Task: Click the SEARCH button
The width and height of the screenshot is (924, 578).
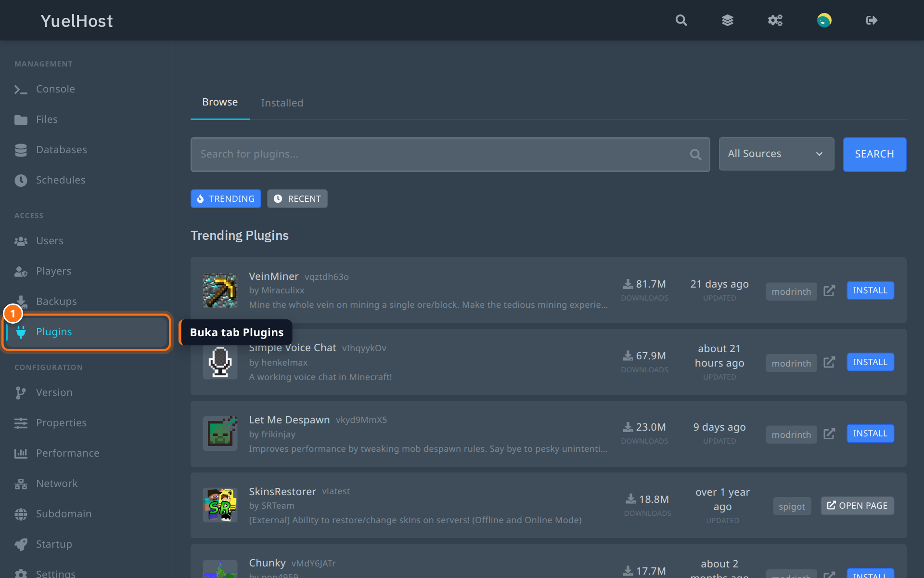Action: (874, 154)
